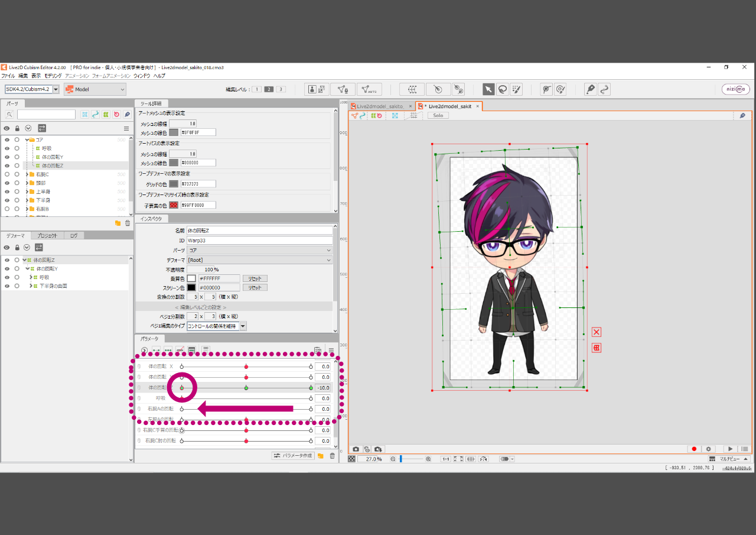The width and height of the screenshot is (756, 535).
Task: Switch to the プロジェクト tab
Action: click(x=47, y=235)
